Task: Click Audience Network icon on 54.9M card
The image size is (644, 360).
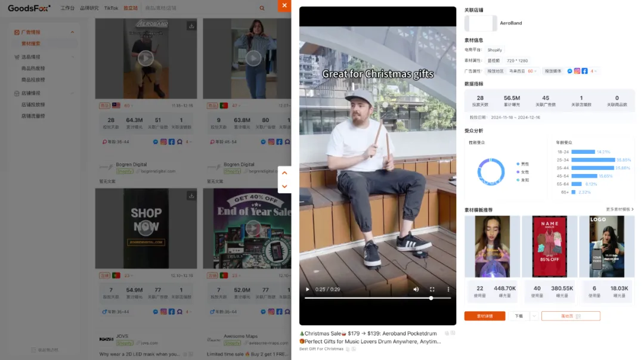Action: 179,312
